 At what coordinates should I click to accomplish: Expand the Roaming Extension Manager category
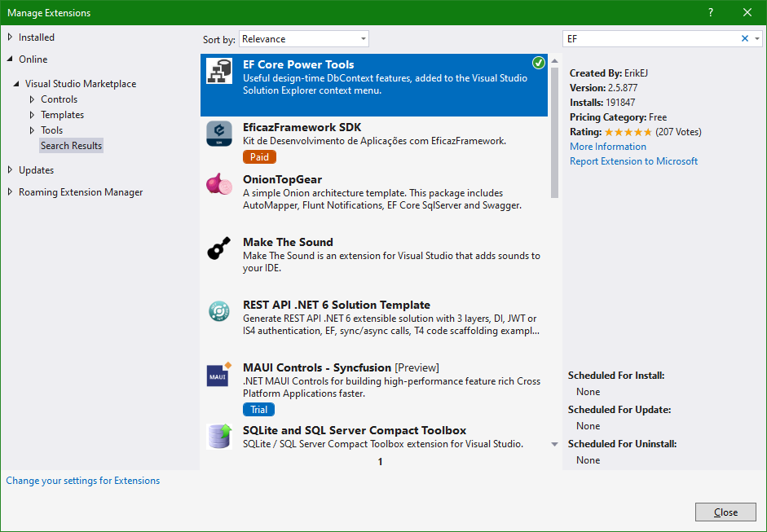tap(10, 192)
